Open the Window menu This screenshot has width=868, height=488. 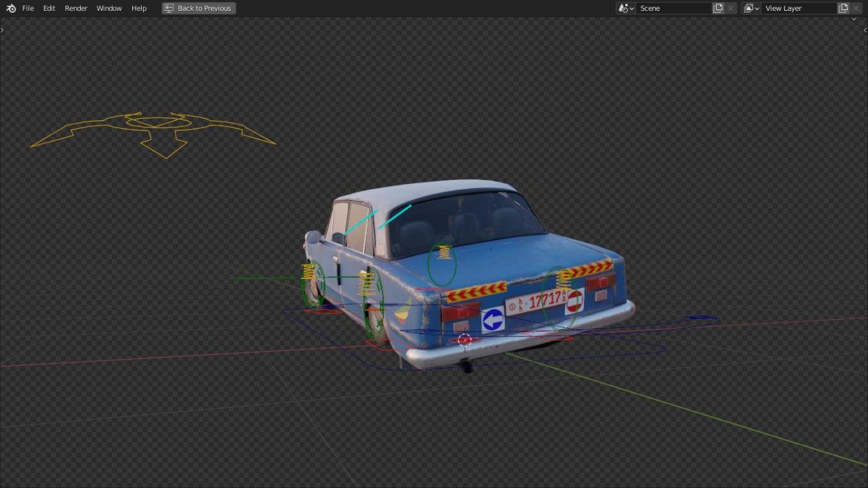pyautogui.click(x=108, y=8)
